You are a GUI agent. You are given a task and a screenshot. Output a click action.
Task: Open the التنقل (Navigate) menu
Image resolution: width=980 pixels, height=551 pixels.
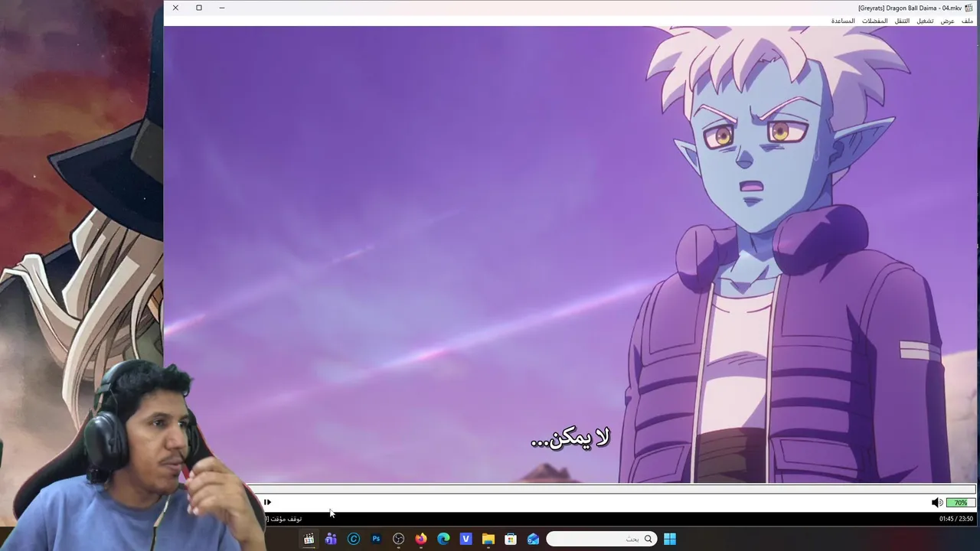coord(902,21)
